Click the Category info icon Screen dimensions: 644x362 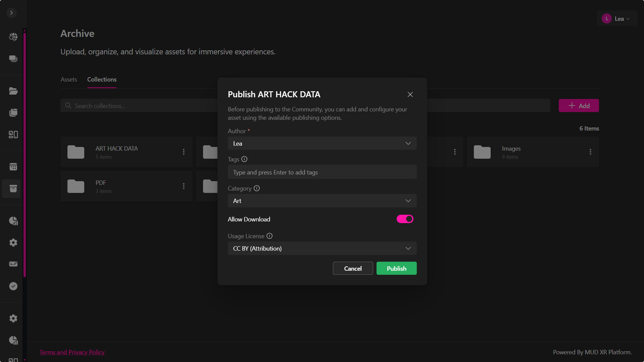257,189
